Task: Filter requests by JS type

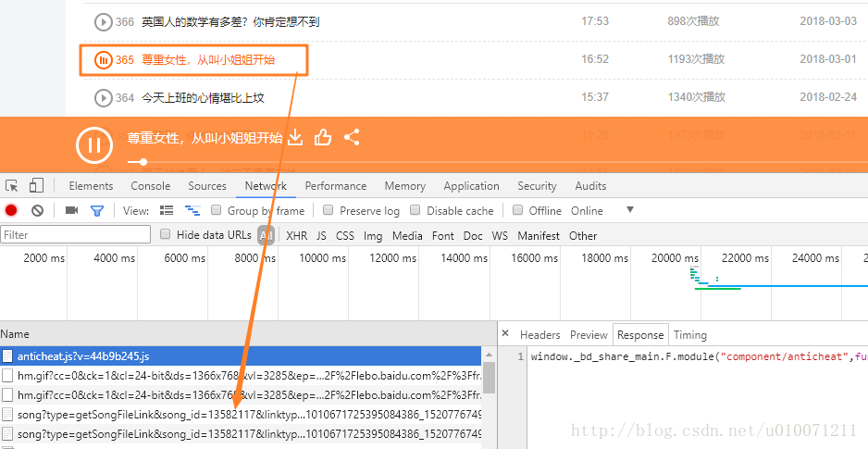Action: (322, 236)
